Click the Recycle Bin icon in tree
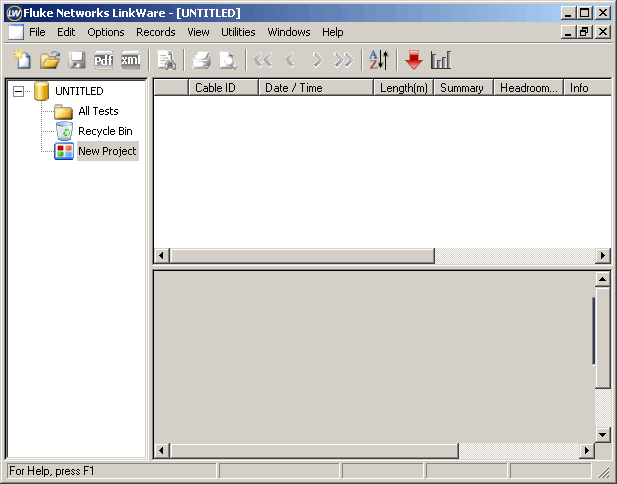The width and height of the screenshot is (617, 484). (64, 131)
